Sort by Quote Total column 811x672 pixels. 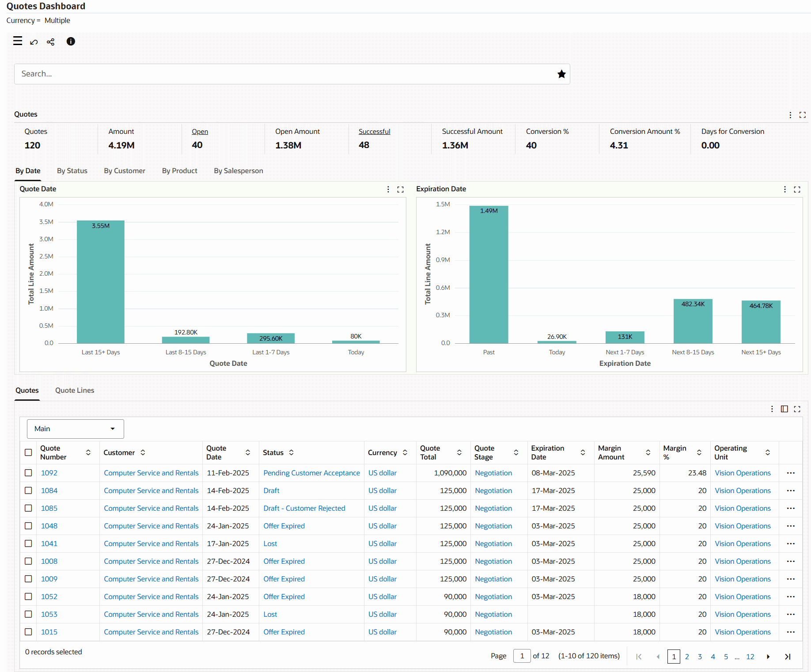(459, 453)
